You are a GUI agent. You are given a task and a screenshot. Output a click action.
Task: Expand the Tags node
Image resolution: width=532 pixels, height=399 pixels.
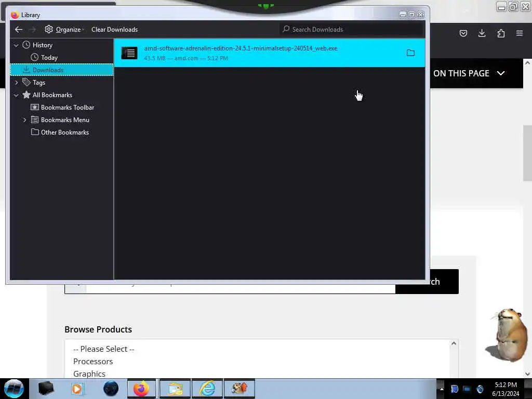[16, 83]
